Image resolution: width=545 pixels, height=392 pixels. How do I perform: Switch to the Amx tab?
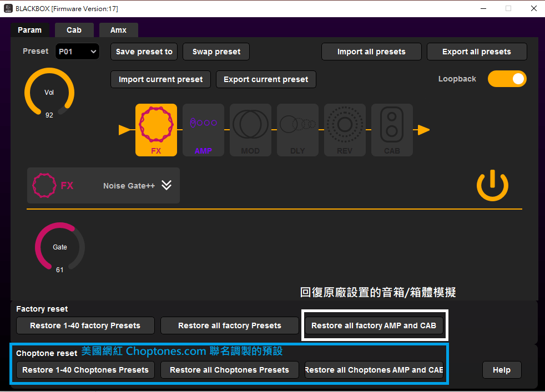[x=118, y=30]
